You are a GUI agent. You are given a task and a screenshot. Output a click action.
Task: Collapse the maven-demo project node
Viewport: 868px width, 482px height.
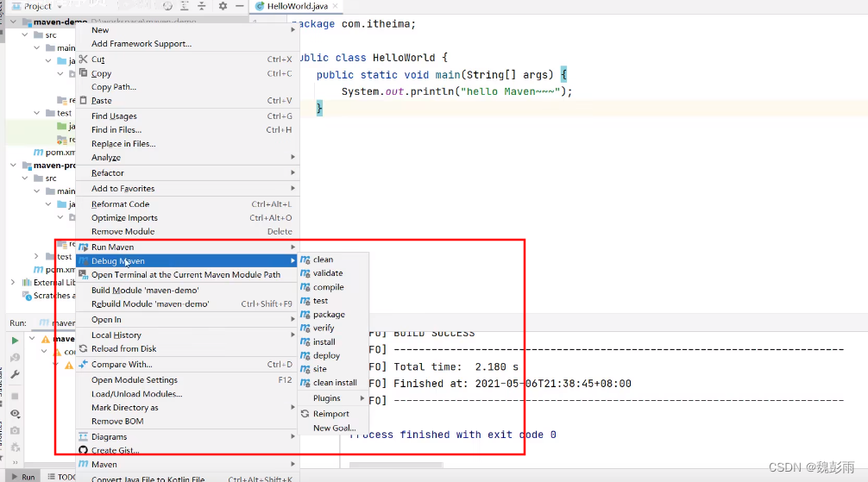click(x=13, y=22)
